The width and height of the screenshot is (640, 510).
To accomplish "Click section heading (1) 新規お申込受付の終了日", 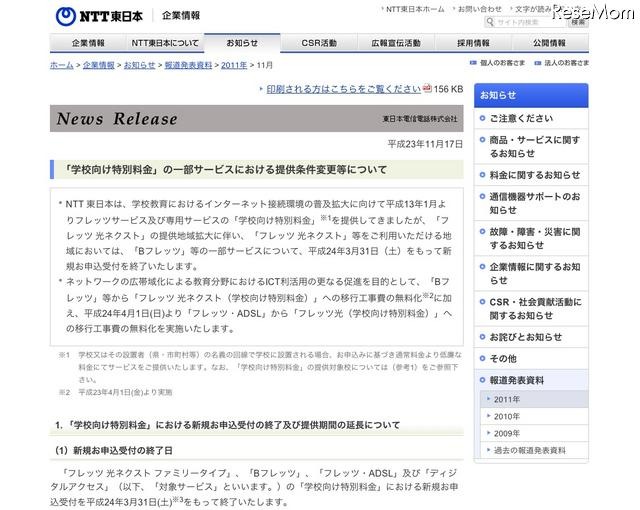I will coord(113,450).
